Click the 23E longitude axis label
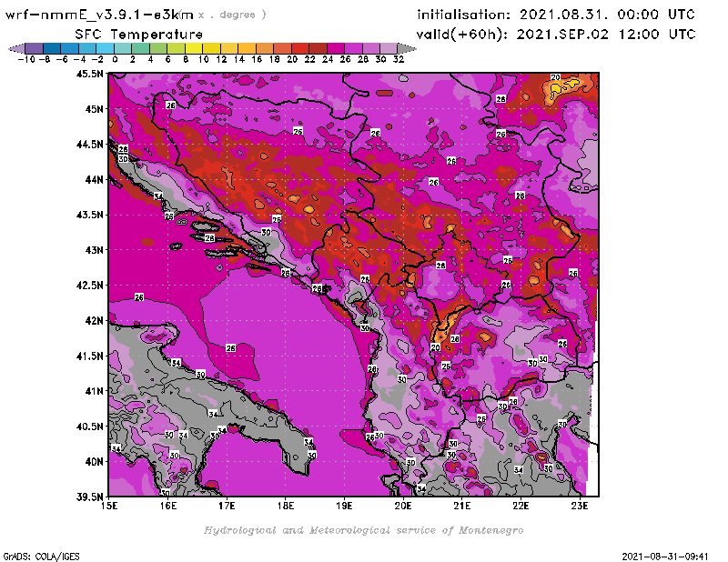This screenshot has height=562, width=728. 580,506
